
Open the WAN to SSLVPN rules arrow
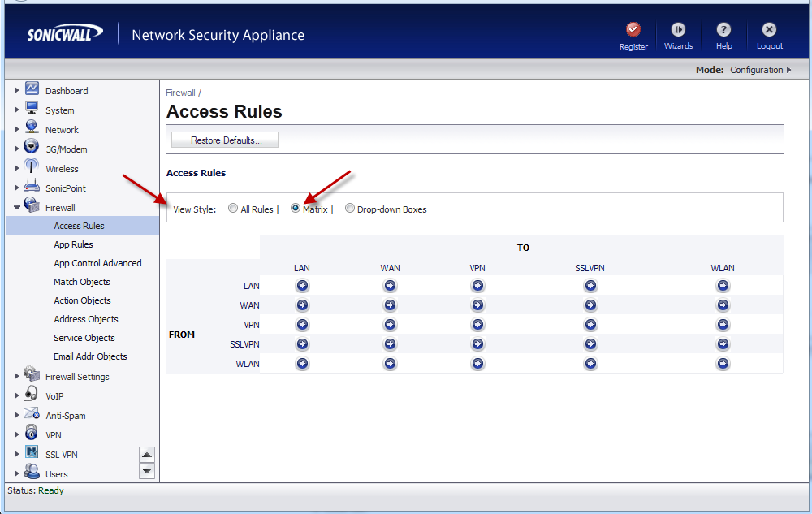[590, 305]
